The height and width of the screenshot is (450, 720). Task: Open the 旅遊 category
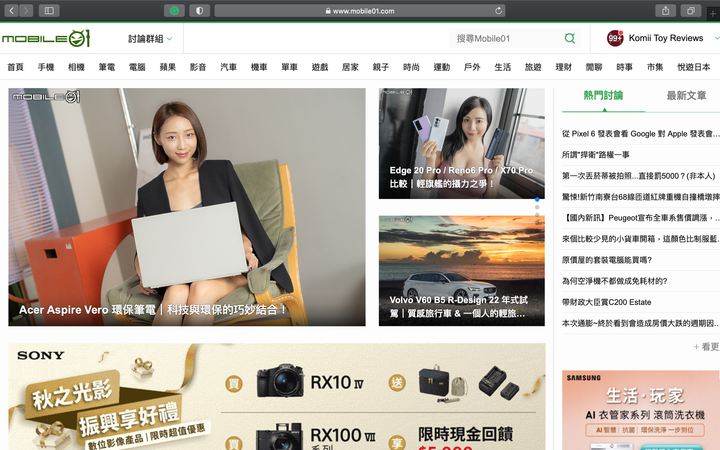[x=533, y=67]
